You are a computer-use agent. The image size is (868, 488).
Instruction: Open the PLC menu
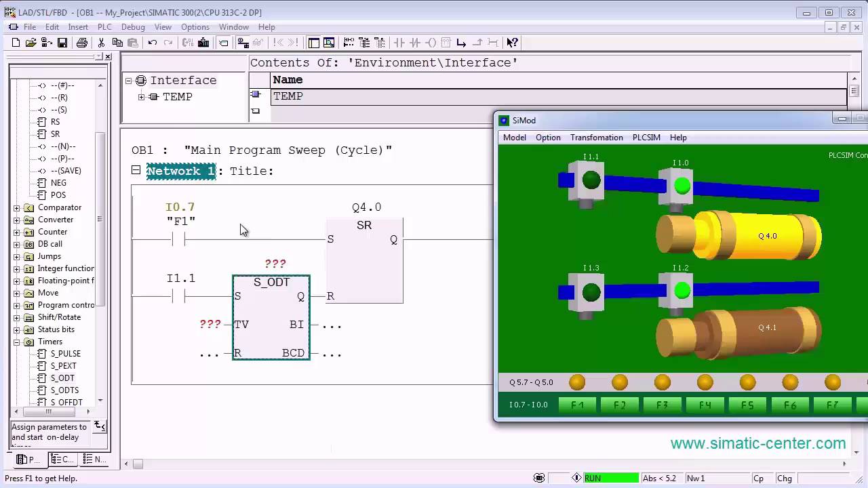coord(104,27)
